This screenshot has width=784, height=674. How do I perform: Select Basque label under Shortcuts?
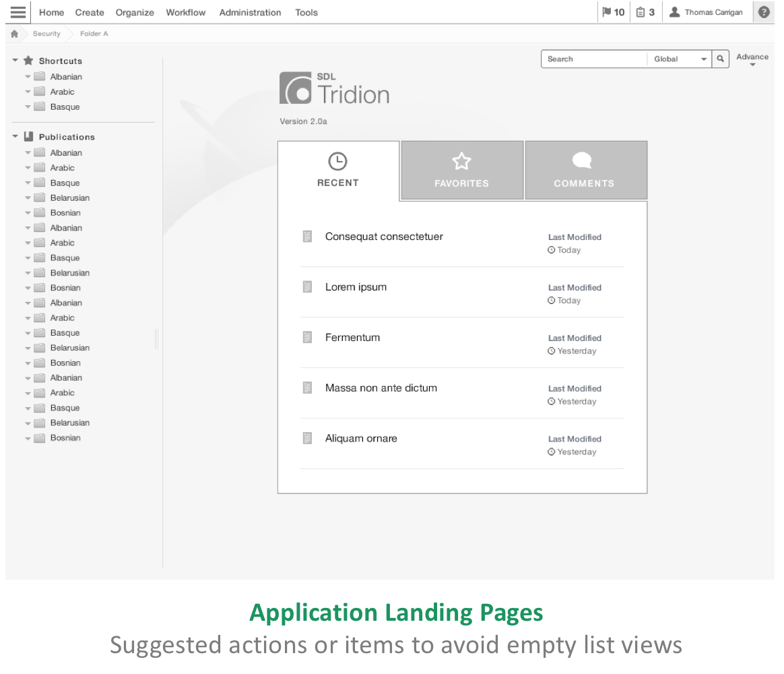click(x=65, y=106)
